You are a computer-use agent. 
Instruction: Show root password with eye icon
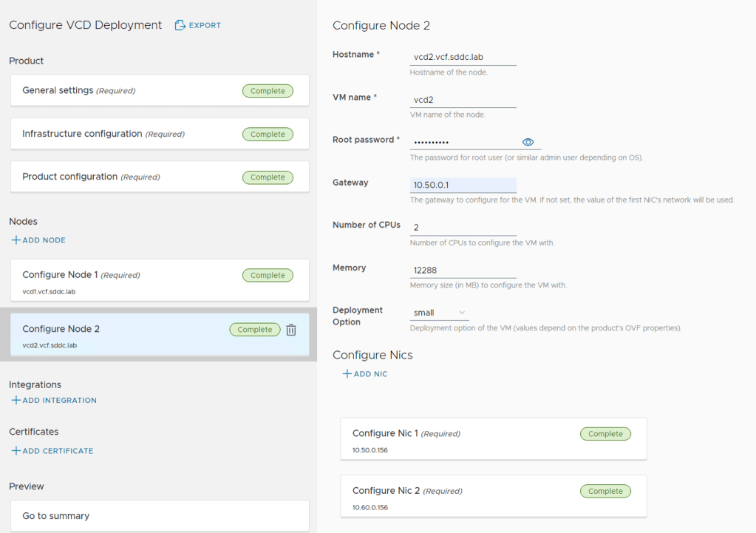[x=528, y=142]
